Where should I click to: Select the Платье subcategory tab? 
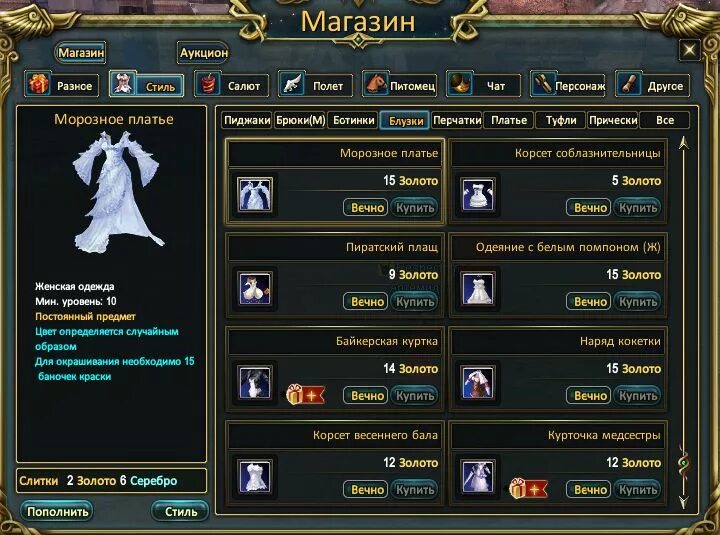pyautogui.click(x=509, y=120)
